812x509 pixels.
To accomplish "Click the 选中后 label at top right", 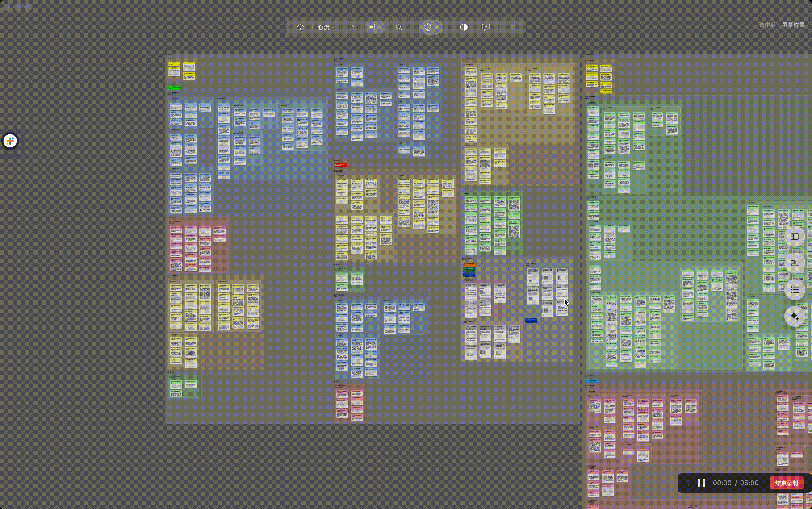I will pyautogui.click(x=767, y=25).
